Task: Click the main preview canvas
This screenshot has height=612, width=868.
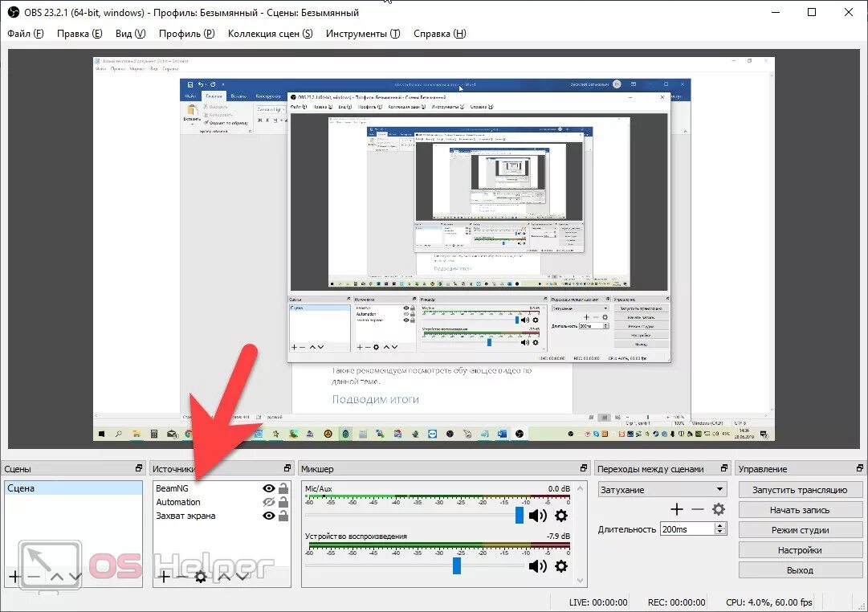Action: click(x=434, y=249)
